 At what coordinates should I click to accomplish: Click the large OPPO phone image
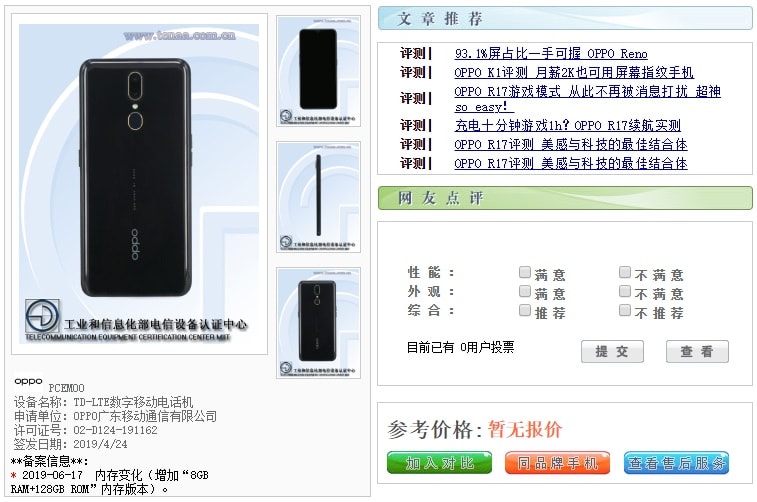click(139, 184)
